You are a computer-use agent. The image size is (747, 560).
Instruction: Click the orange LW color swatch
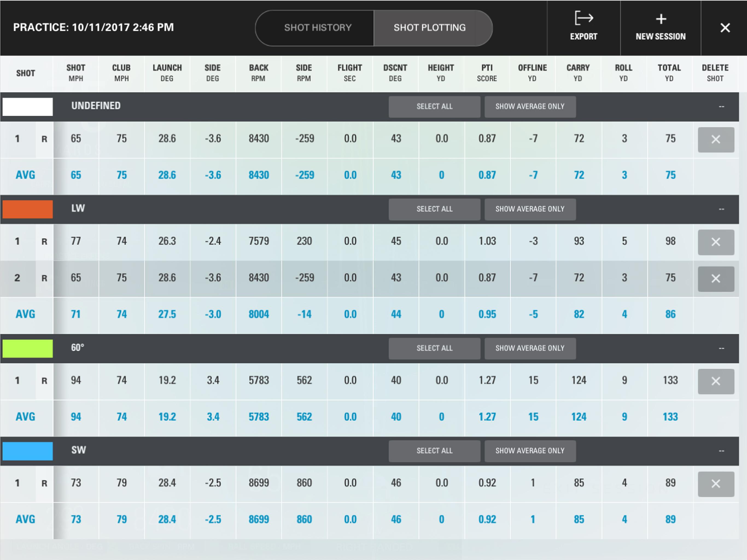(x=28, y=209)
